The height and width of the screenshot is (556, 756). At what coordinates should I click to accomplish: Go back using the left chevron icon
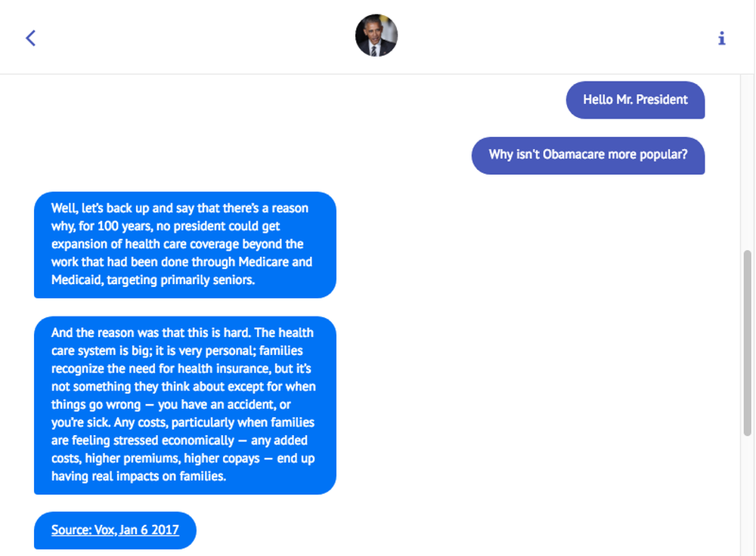pos(30,38)
